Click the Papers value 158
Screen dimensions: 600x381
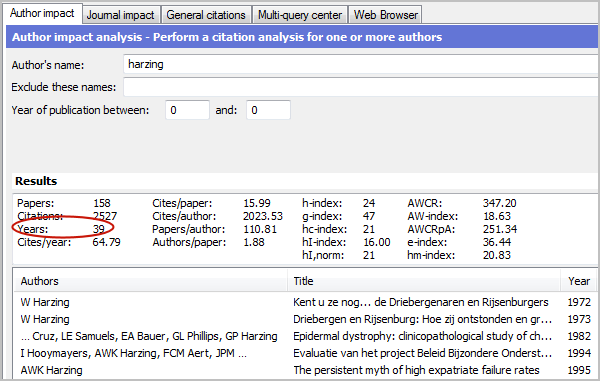[102, 203]
